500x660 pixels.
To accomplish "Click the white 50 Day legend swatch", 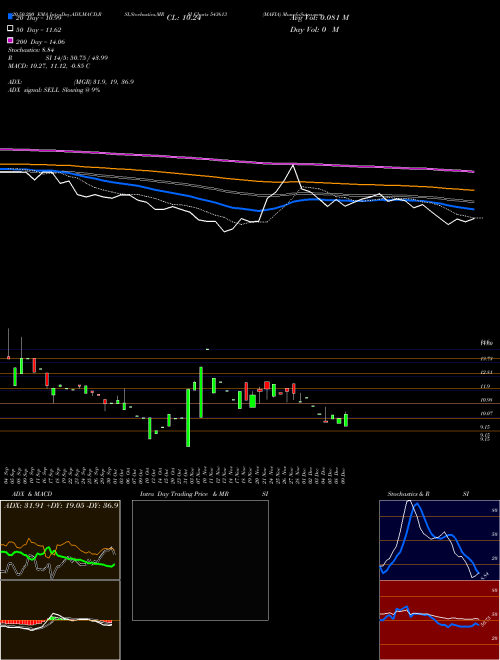I will 10,28.
